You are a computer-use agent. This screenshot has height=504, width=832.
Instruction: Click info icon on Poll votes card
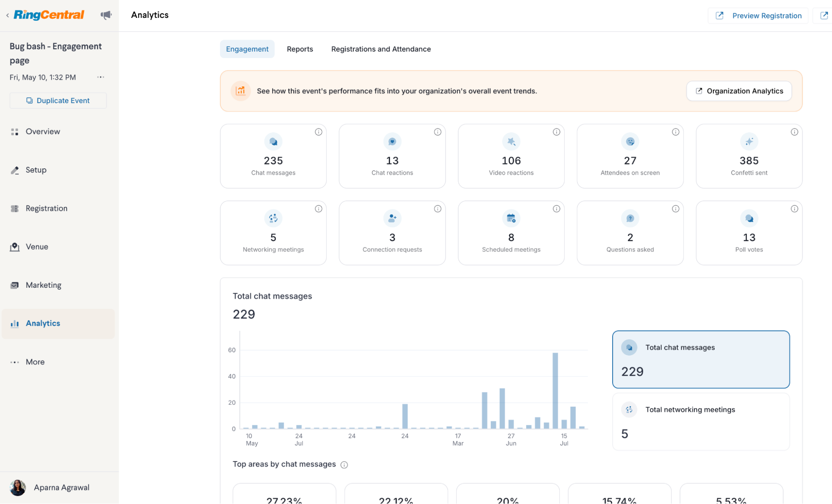click(795, 209)
